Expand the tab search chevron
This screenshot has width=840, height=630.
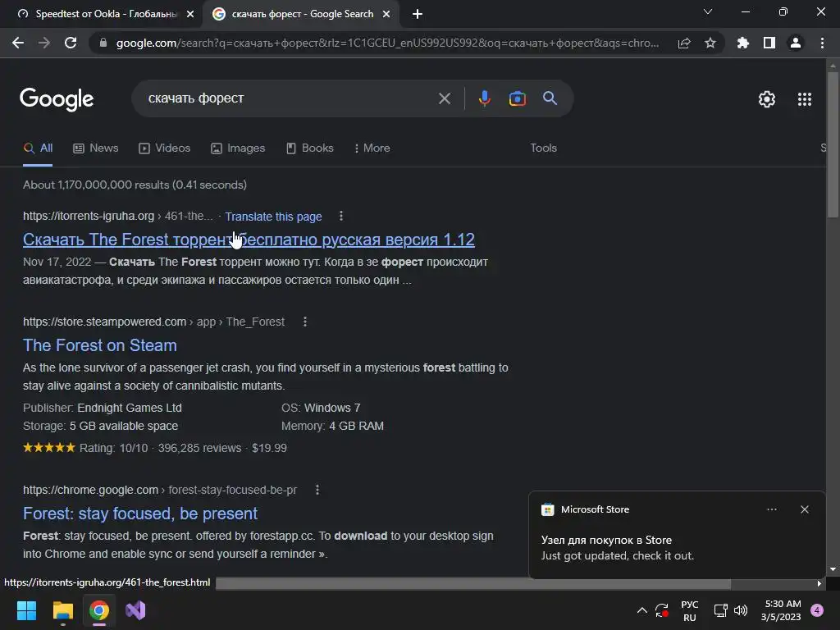[x=708, y=11]
